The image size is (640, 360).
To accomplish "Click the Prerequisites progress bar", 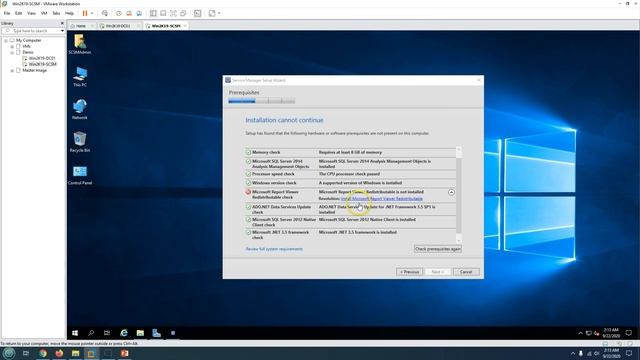I will 262,101.
